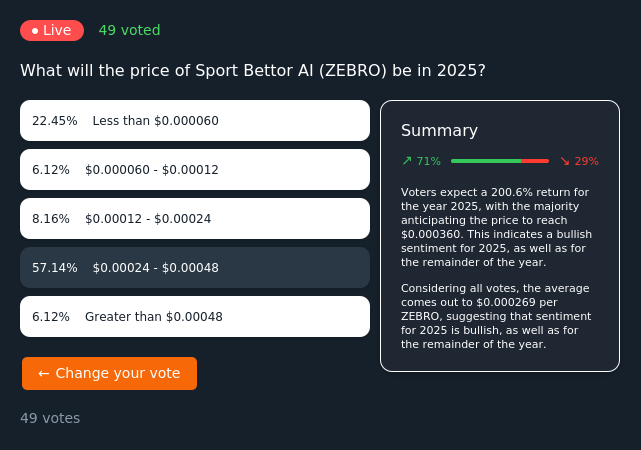Choose the "$0.000060 - $0.00012" option

(x=195, y=170)
